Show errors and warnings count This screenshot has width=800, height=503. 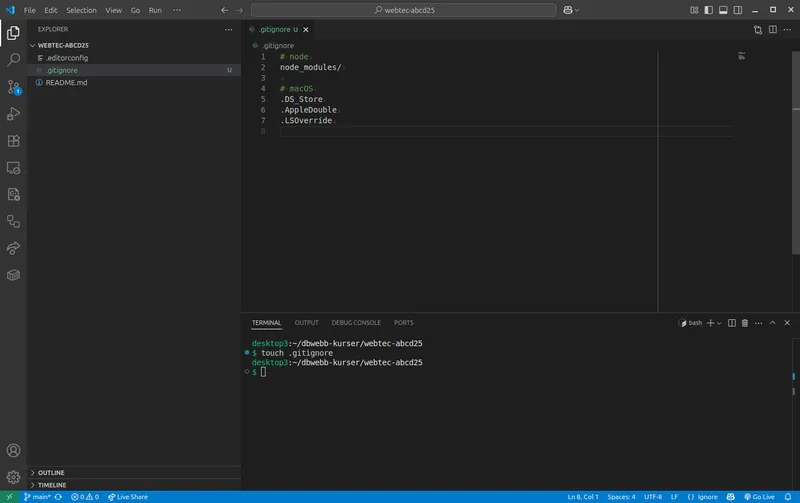coord(85,497)
